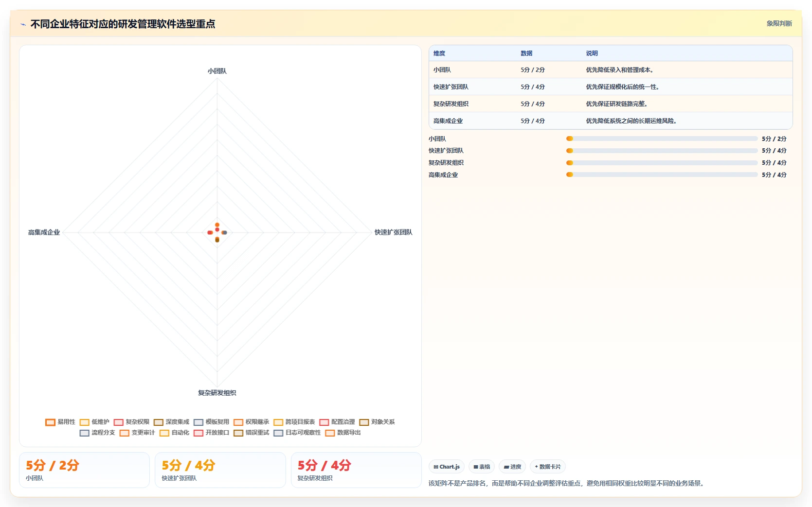Screen dimensions: 812x507
Task: Click the 维度 column header
Action: coord(439,53)
